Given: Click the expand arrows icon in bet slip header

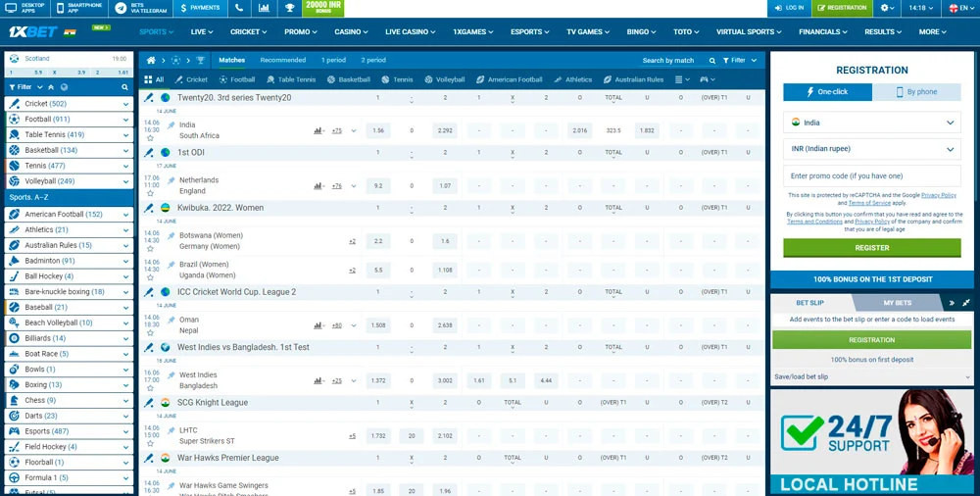Looking at the screenshot, I should pyautogui.click(x=966, y=303).
